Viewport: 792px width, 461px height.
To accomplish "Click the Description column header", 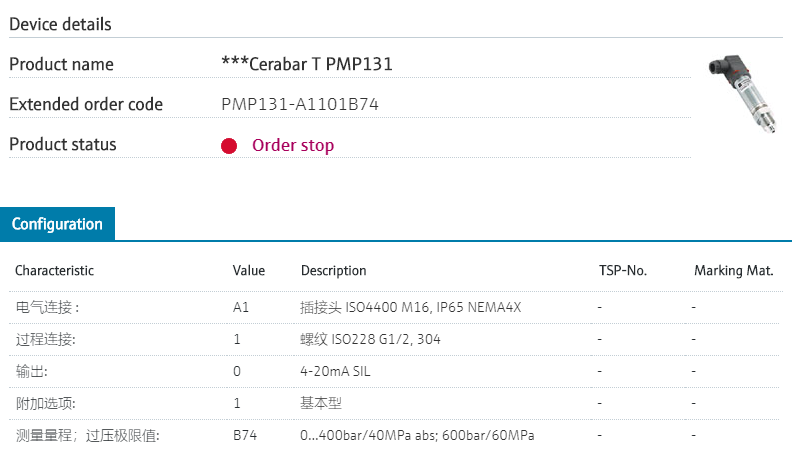I will [333, 271].
